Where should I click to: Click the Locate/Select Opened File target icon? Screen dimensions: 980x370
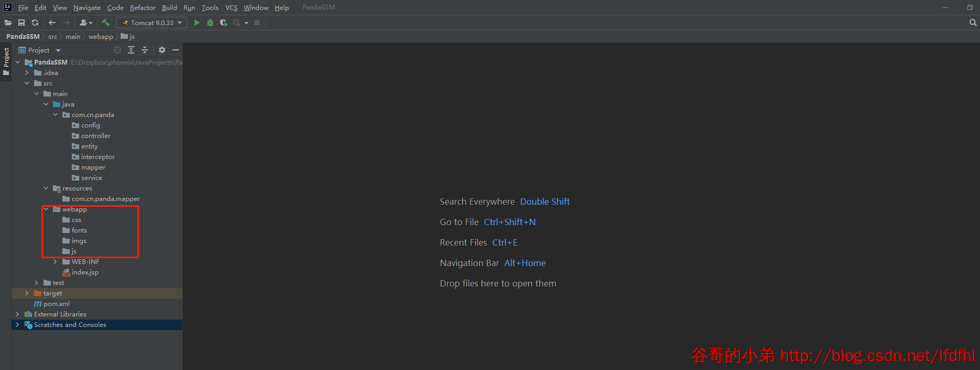[117, 50]
